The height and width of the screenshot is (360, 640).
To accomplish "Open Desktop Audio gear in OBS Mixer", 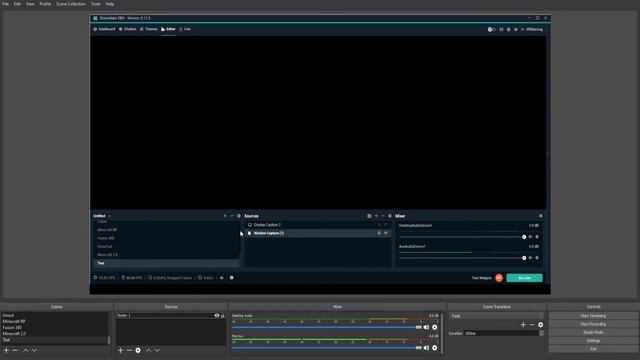I will coord(435,327).
